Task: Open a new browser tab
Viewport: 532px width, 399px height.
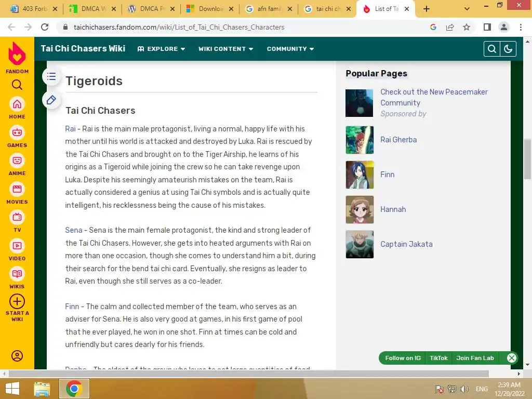Action: coord(427,9)
